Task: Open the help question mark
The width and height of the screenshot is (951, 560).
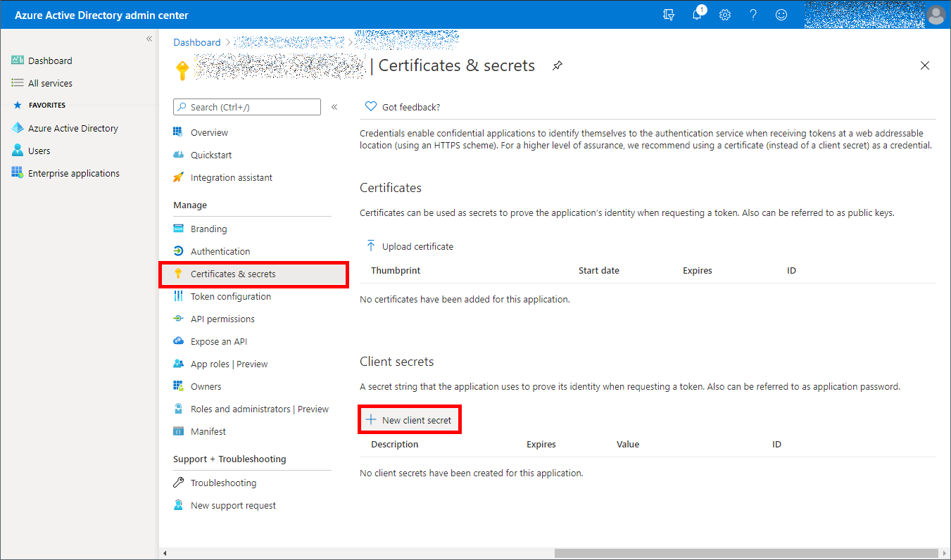Action: [x=753, y=15]
